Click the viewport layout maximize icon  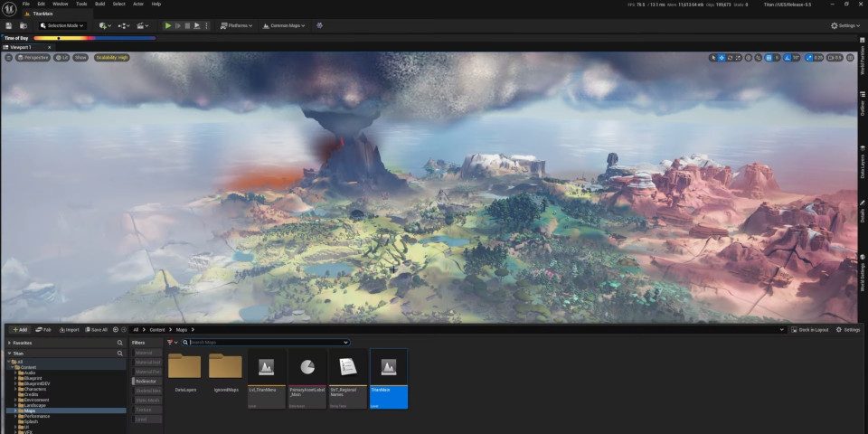coord(850,58)
